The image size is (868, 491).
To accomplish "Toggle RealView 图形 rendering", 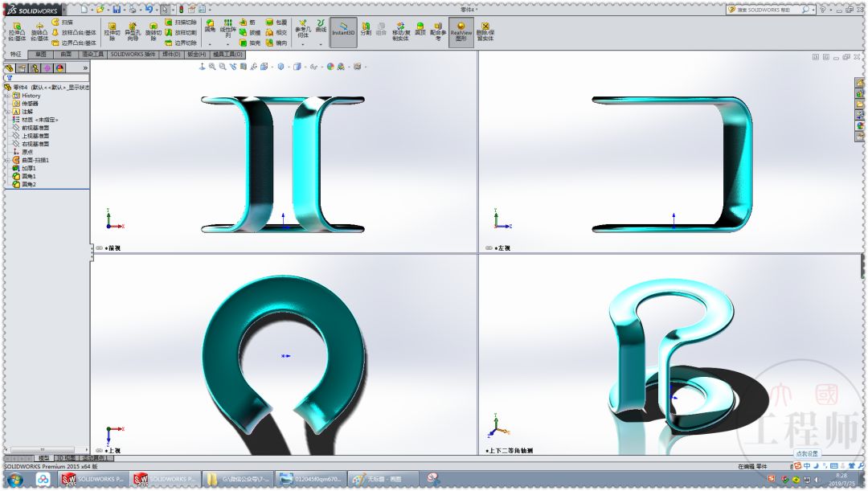I will click(x=461, y=30).
